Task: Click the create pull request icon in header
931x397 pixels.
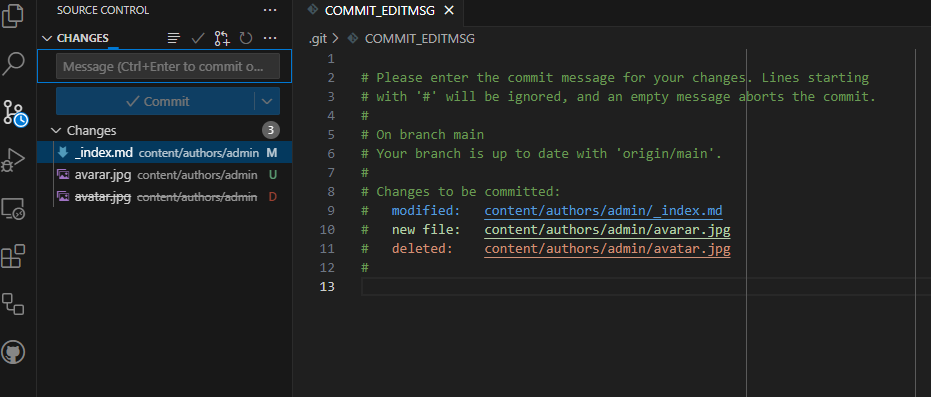Action: pos(222,39)
